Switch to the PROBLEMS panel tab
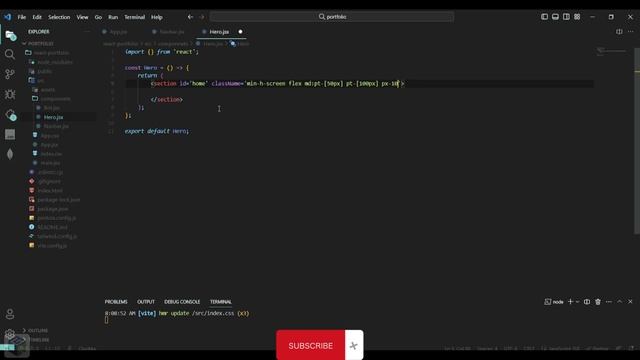 (116, 302)
